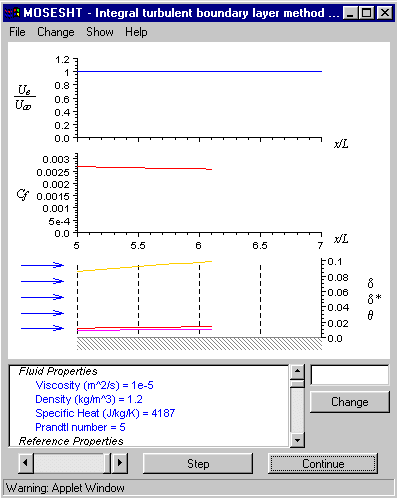Click the Warning: Applet Window status text

pos(65,488)
